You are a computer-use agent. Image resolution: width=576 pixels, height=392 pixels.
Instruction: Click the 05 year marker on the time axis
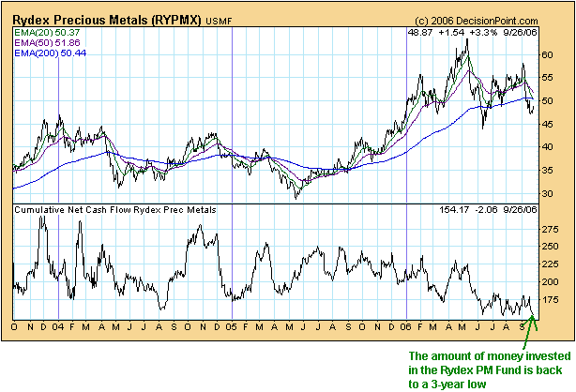(232, 326)
